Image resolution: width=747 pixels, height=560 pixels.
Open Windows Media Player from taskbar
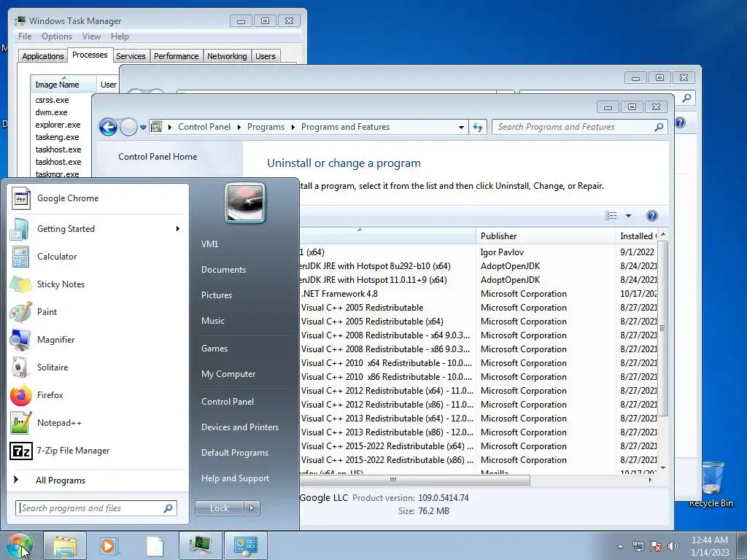pyautogui.click(x=109, y=545)
